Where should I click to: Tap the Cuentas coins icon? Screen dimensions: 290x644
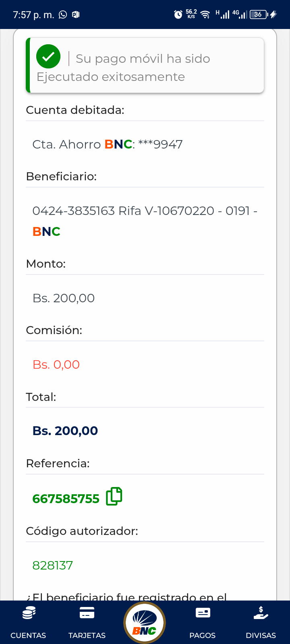pos(28,613)
